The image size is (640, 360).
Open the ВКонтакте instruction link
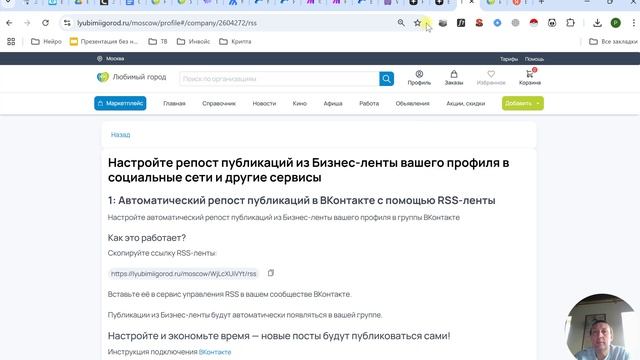215,352
